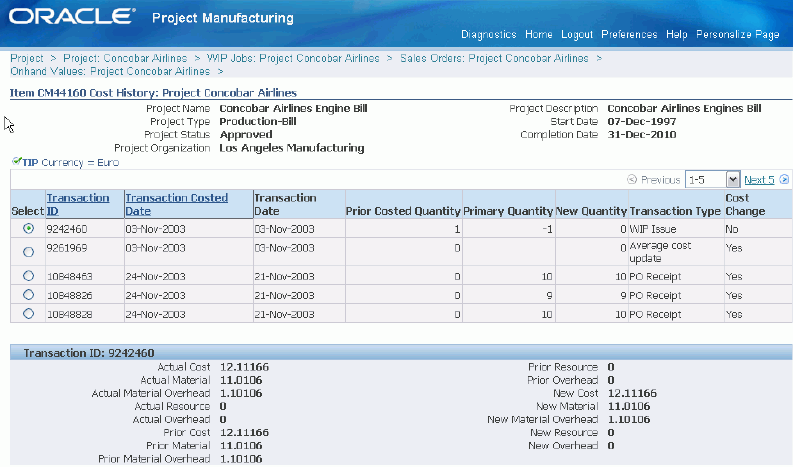Click Los Angeles Manufacturing organization text

[x=292, y=148]
